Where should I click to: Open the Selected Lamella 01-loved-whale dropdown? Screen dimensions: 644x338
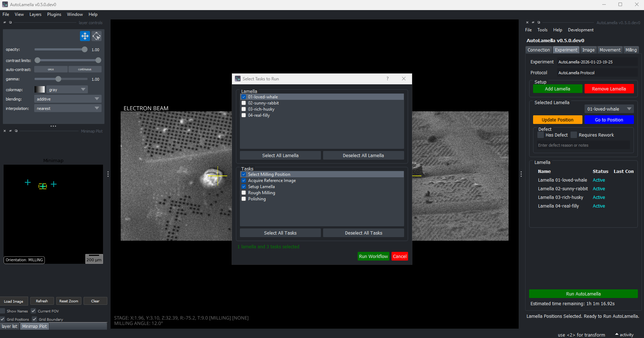(x=609, y=109)
